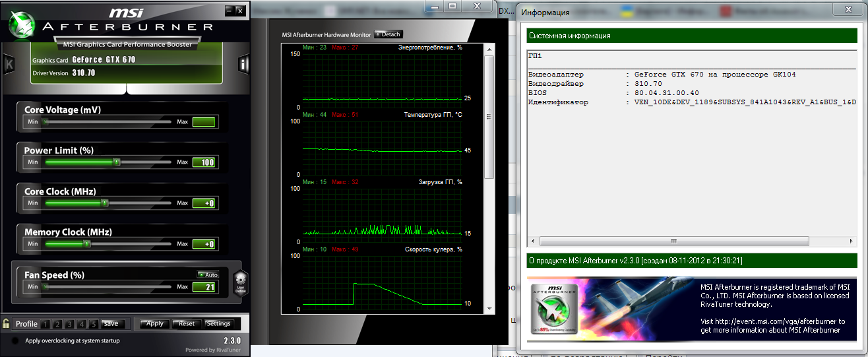868x357 pixels.
Task: Open the Settings dialog
Action: [x=218, y=323]
